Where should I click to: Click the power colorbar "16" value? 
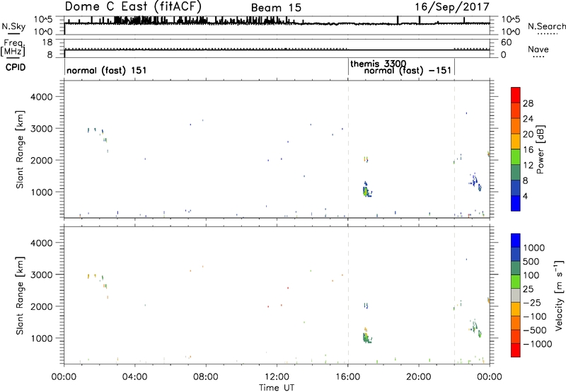point(528,150)
